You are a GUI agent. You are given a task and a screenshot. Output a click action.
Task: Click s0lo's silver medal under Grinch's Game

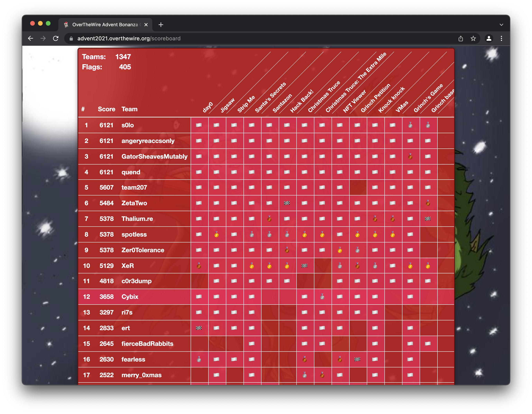coord(410,125)
